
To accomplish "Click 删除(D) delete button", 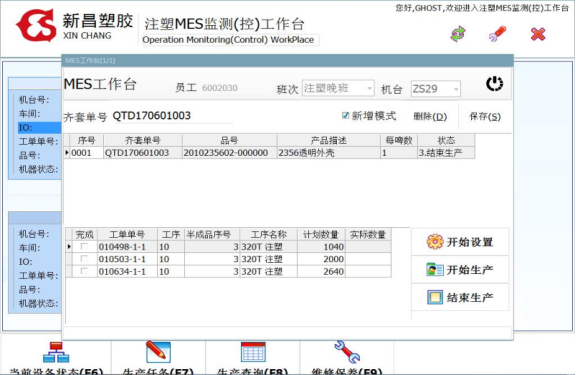I will [x=430, y=116].
